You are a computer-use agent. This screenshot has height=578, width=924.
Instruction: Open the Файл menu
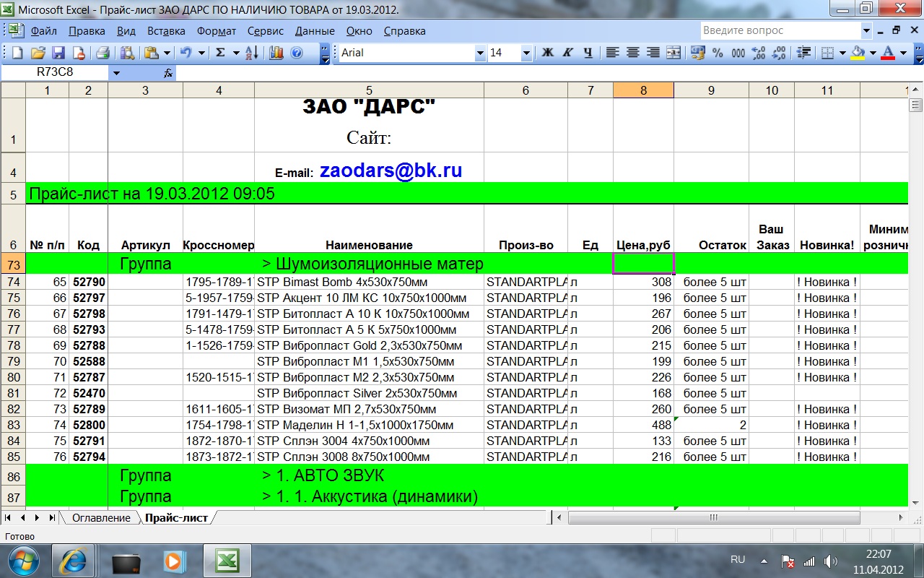point(44,31)
